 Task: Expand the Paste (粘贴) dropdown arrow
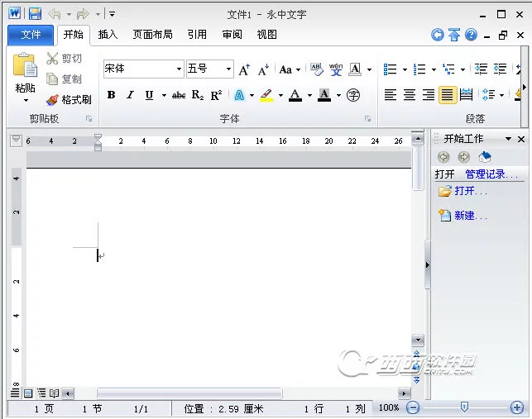[26, 101]
